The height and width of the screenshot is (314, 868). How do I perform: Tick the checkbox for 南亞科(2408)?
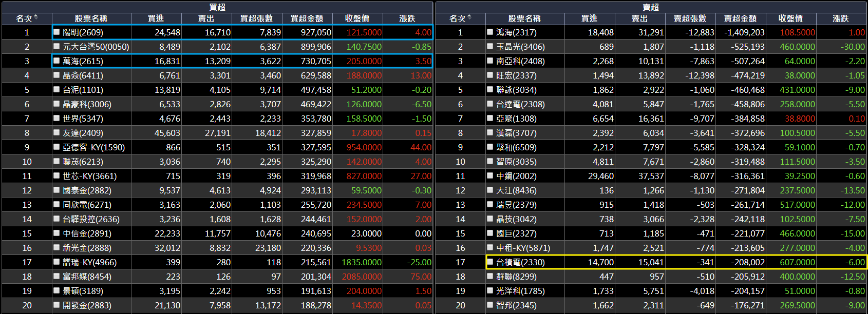[x=490, y=61]
